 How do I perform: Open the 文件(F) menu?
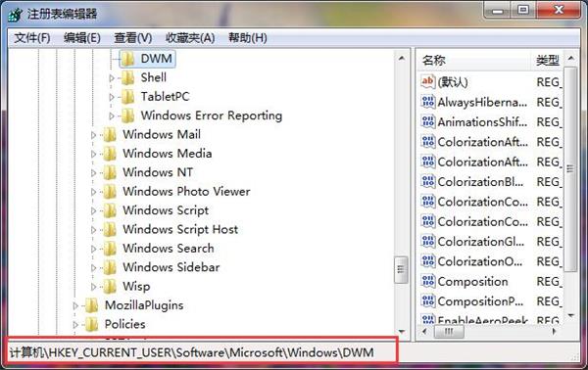(32, 38)
